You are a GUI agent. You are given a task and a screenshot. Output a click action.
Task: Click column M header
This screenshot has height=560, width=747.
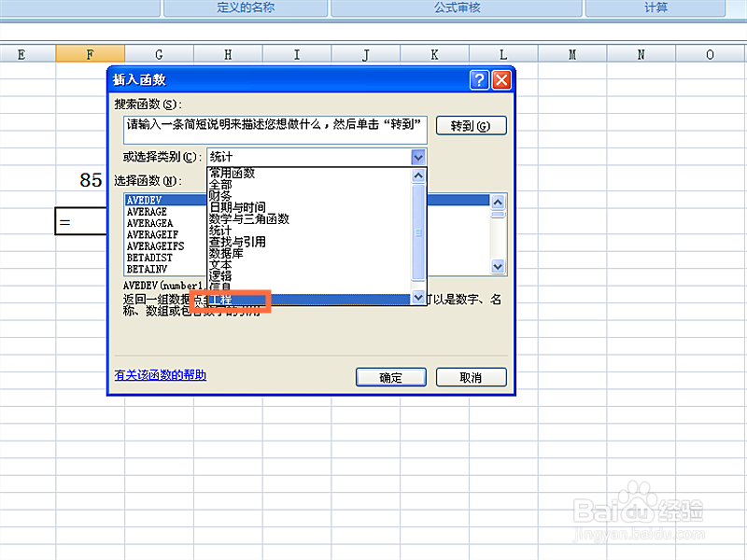[x=572, y=54]
